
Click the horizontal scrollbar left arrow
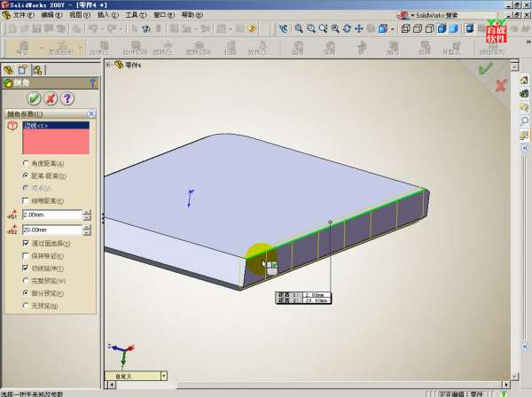click(x=112, y=385)
